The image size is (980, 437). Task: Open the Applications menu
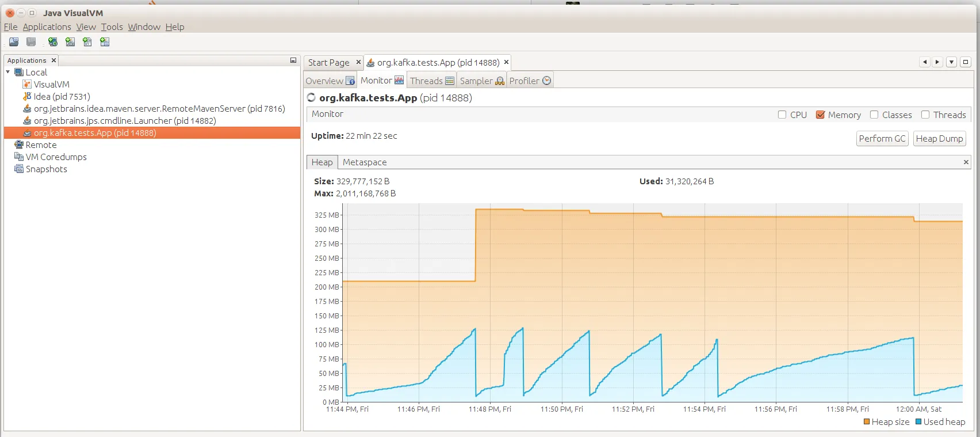47,27
